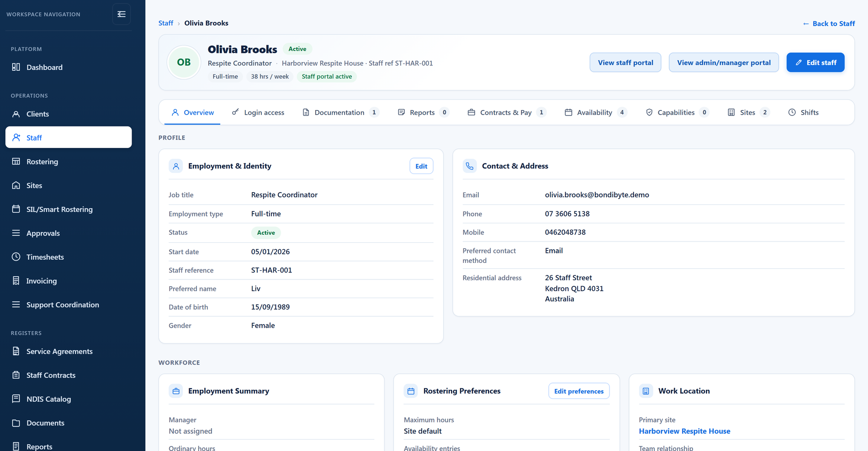Click the Timesheets clock icon
Image resolution: width=868 pixels, height=451 pixels.
point(16,257)
